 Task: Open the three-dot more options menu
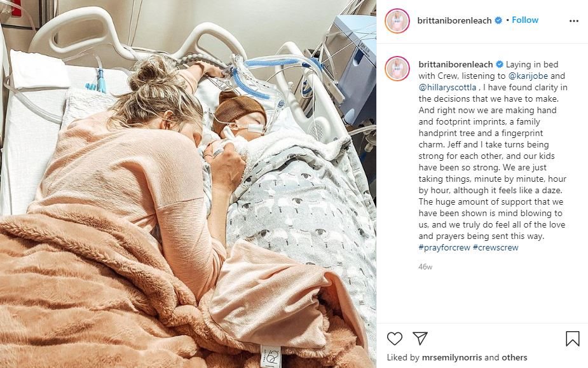[574, 21]
